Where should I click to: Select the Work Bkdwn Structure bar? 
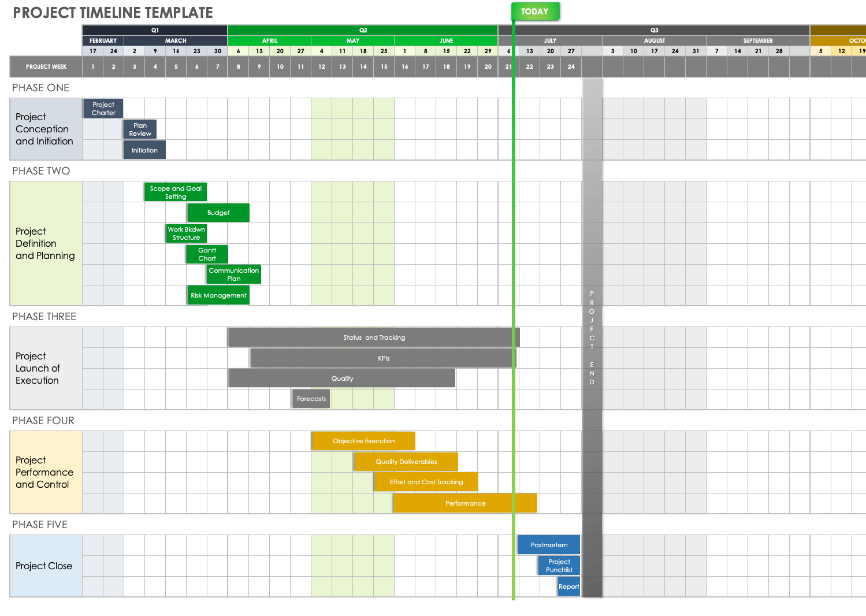coord(186,233)
